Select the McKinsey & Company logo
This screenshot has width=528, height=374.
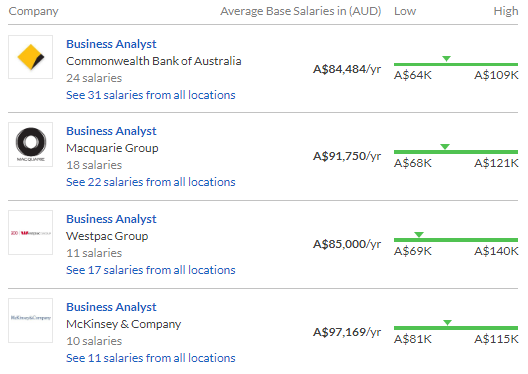click(31, 320)
